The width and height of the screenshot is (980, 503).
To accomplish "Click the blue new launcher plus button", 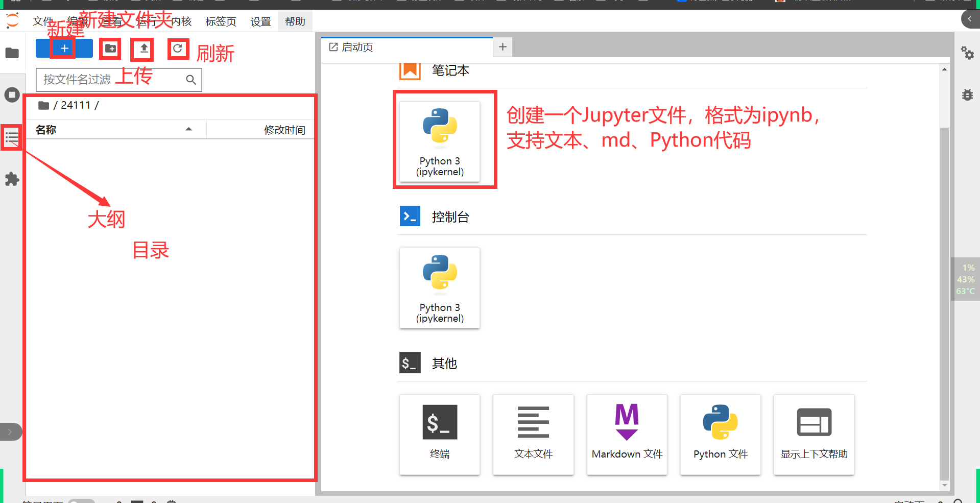I will pos(64,49).
